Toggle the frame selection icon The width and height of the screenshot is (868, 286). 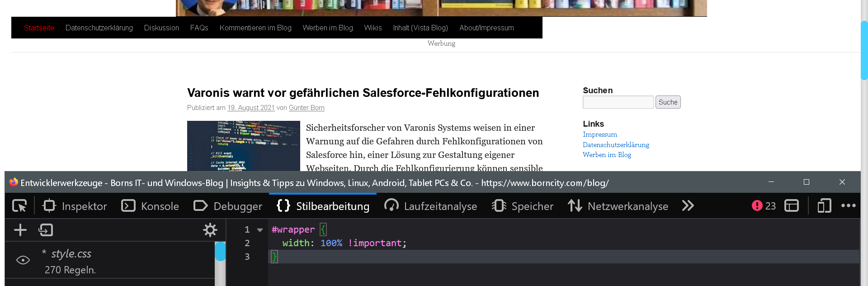[792, 206]
